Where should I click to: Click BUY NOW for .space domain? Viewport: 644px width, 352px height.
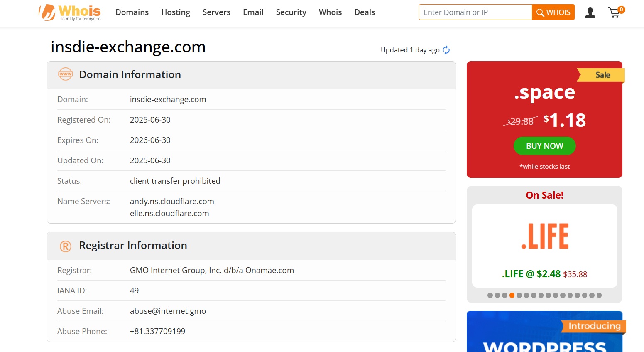point(545,146)
